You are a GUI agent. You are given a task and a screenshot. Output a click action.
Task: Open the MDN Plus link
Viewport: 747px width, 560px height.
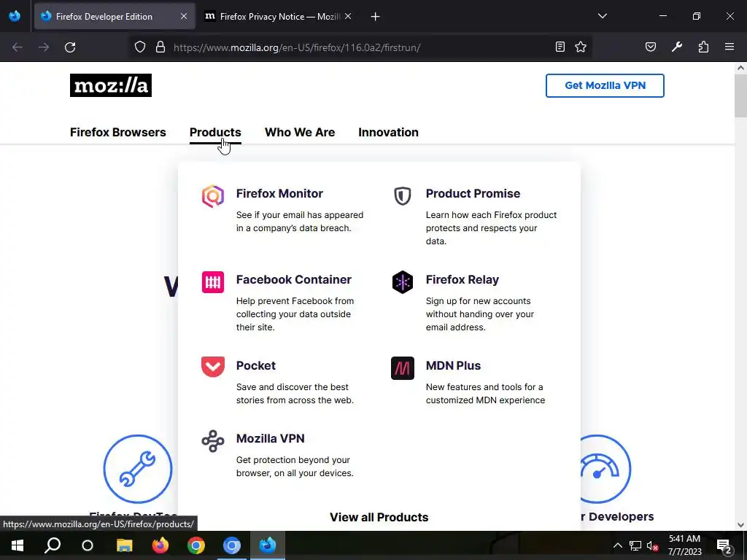tap(453, 366)
